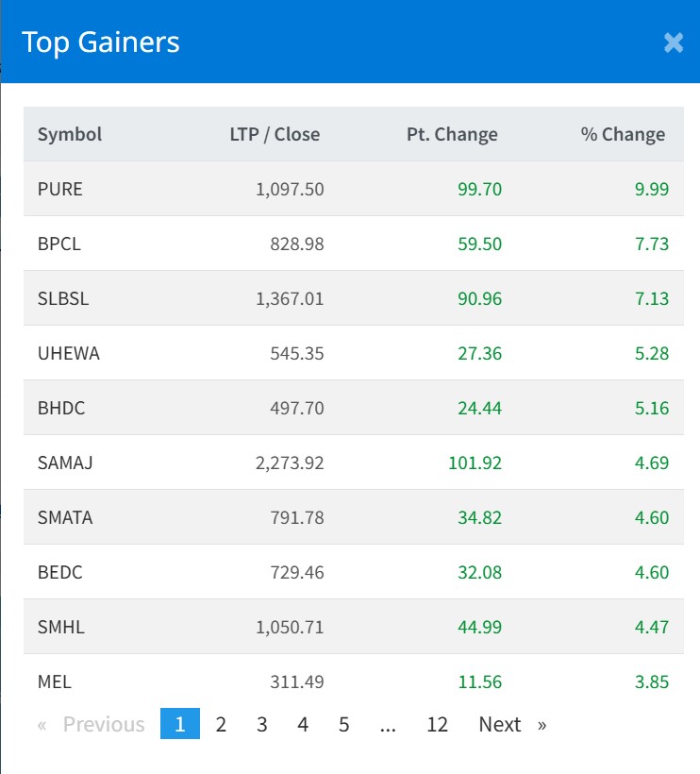Click the Pt. Change column header
Viewport: 700px width, 774px height.
452,134
